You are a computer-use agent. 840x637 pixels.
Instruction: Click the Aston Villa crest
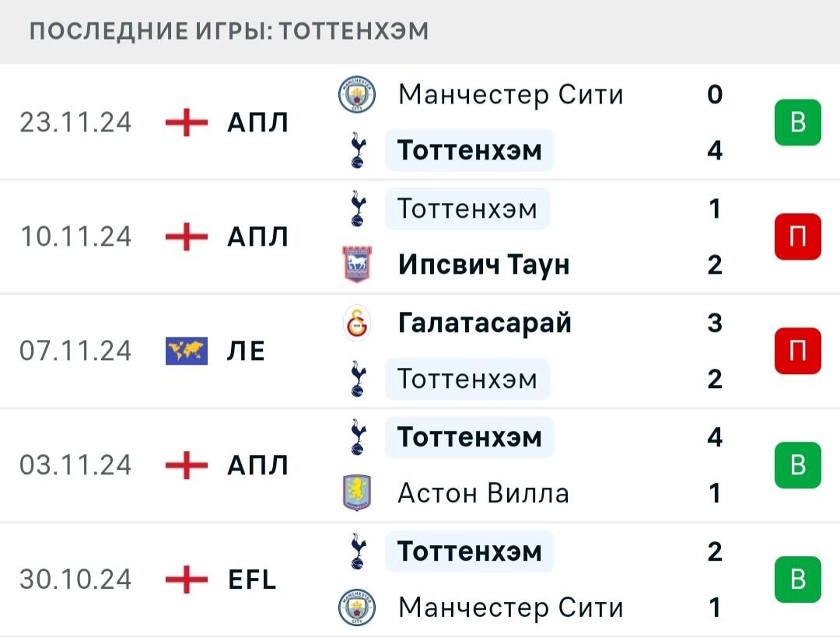[x=357, y=493]
